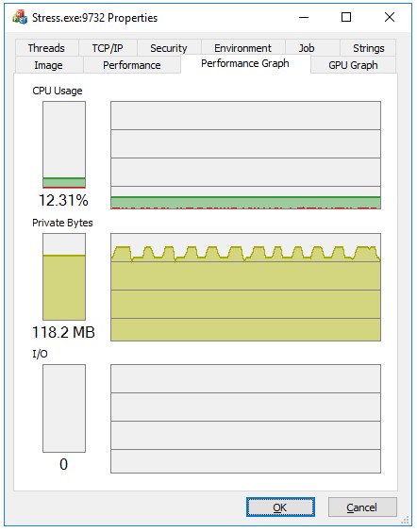Click the Performance Graph tab
417x532 pixels.
245,63
